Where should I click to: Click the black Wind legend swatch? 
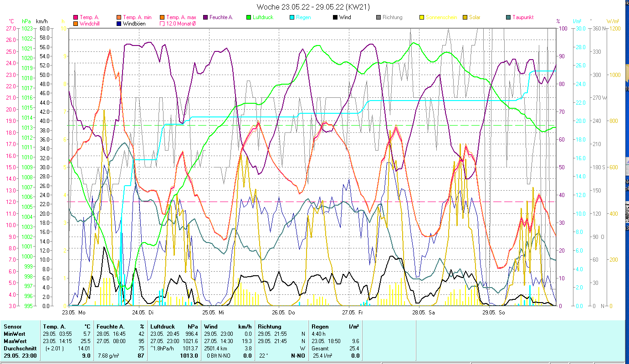pyautogui.click(x=335, y=17)
